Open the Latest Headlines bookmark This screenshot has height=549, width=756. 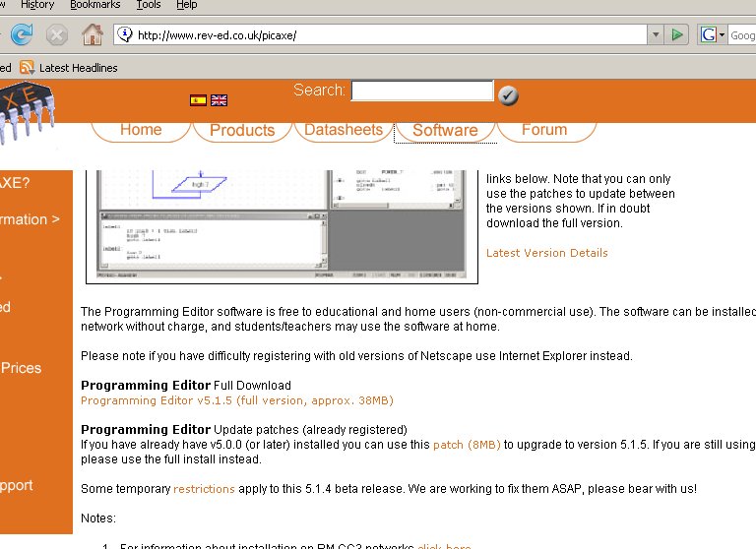(x=78, y=68)
